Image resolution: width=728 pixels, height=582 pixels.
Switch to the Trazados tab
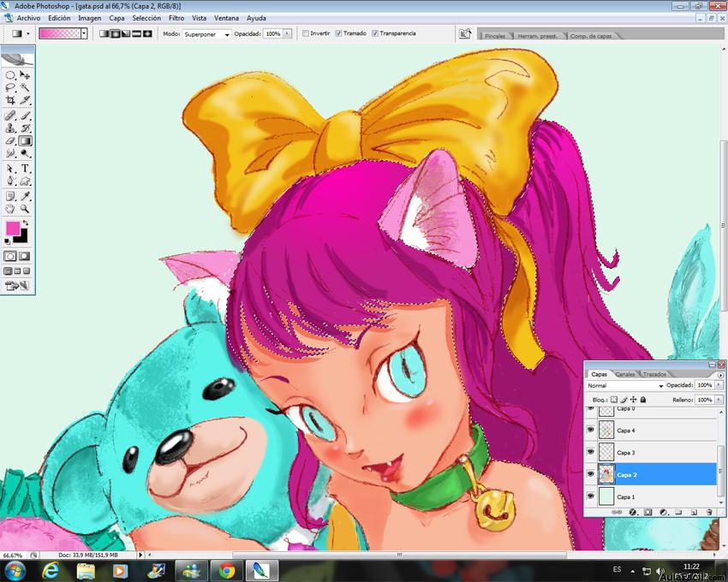tap(654, 374)
